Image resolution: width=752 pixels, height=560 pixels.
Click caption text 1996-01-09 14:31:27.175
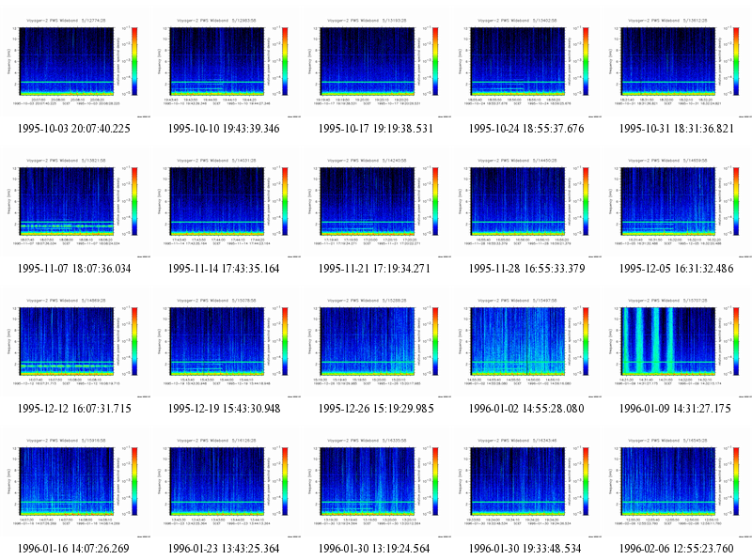pyautogui.click(x=675, y=409)
